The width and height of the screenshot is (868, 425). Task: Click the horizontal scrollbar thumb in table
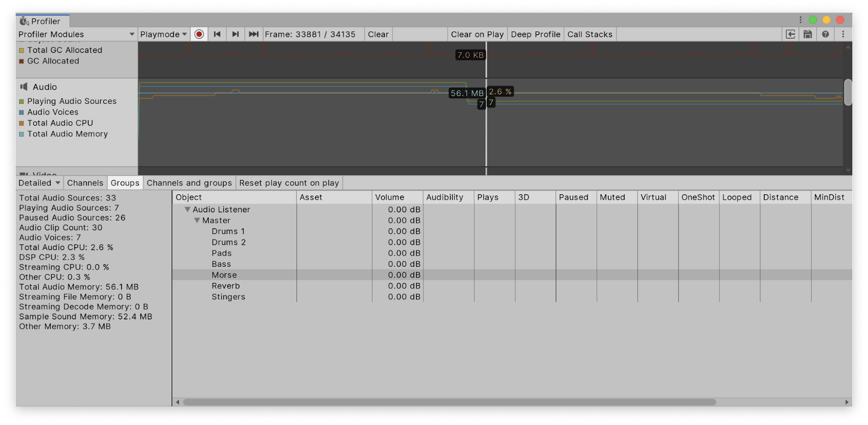449,402
